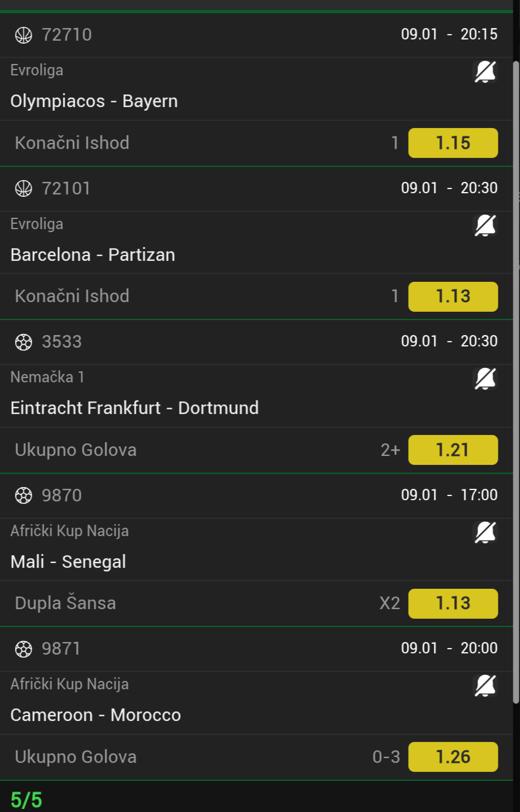Enable alerts for Eintracht Frankfurt - Dortmund
The height and width of the screenshot is (812, 520).
(x=485, y=379)
